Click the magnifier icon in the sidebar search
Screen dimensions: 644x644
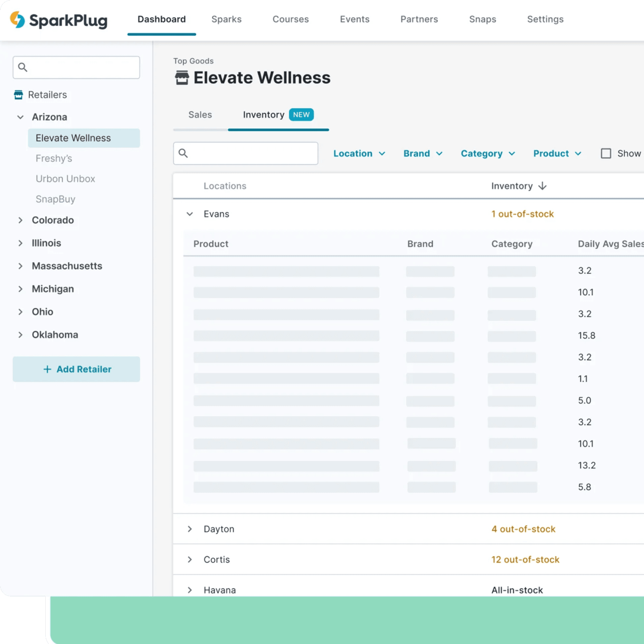pyautogui.click(x=23, y=67)
